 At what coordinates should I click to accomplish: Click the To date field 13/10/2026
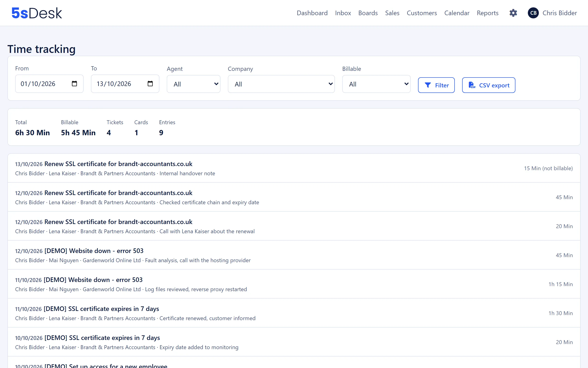(x=125, y=84)
